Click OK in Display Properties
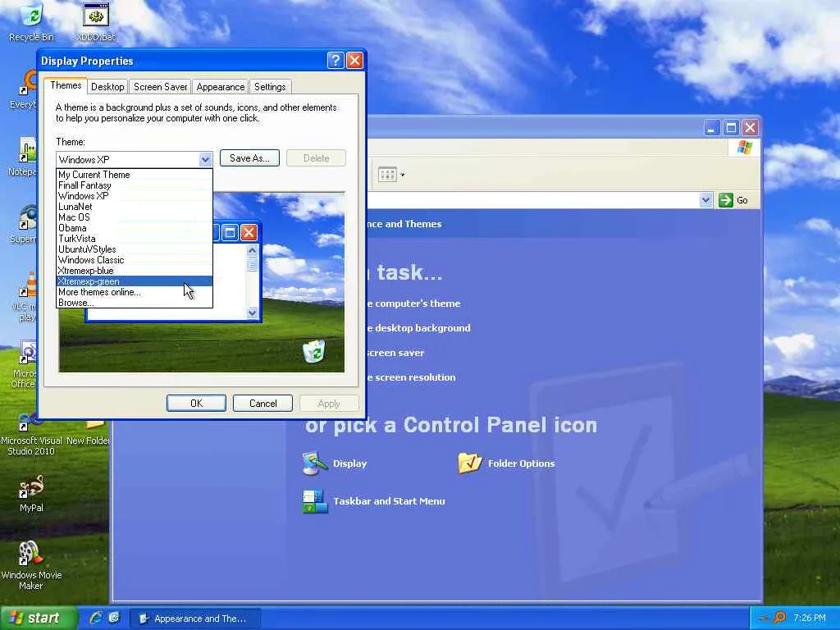 pyautogui.click(x=196, y=404)
